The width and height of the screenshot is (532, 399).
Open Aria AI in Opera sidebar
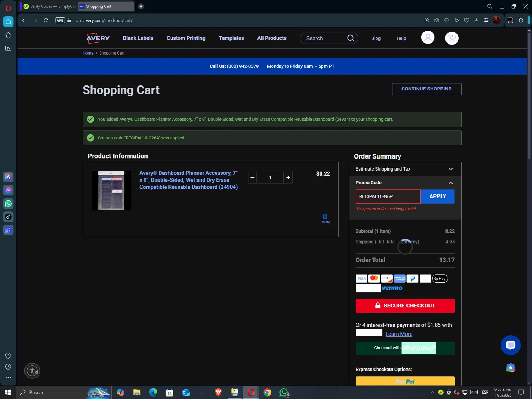coord(8,177)
